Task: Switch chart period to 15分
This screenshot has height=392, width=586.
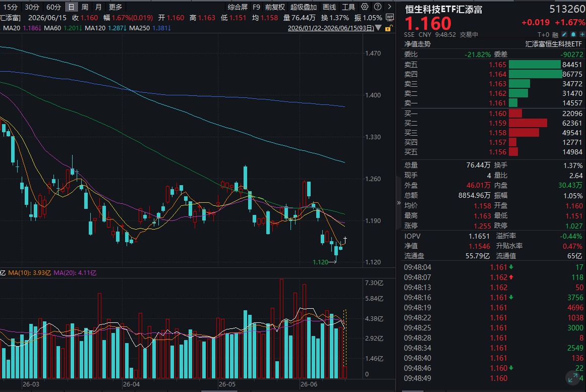Action: tap(10, 7)
